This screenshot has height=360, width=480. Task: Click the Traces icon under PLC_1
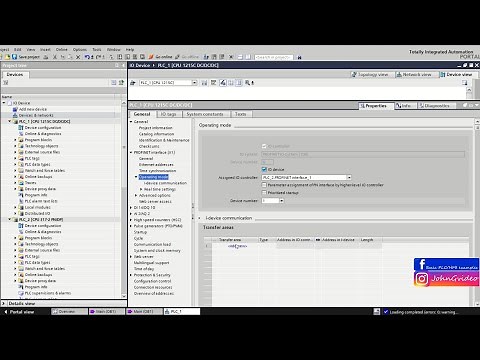[21, 183]
